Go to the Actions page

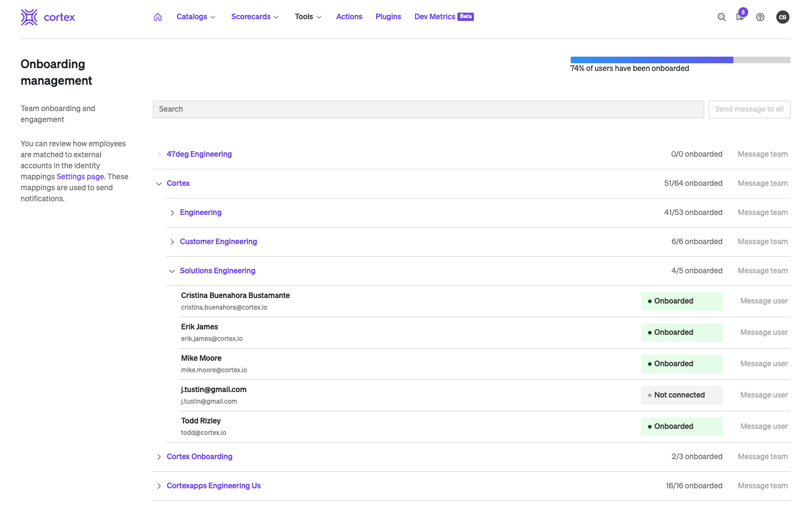coord(349,17)
